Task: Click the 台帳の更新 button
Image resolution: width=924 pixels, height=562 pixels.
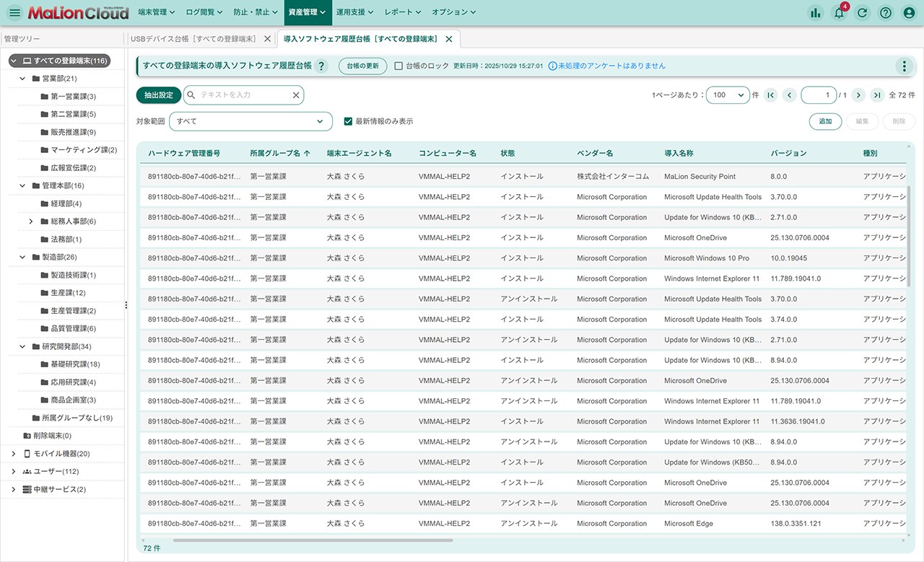Action: 362,66
